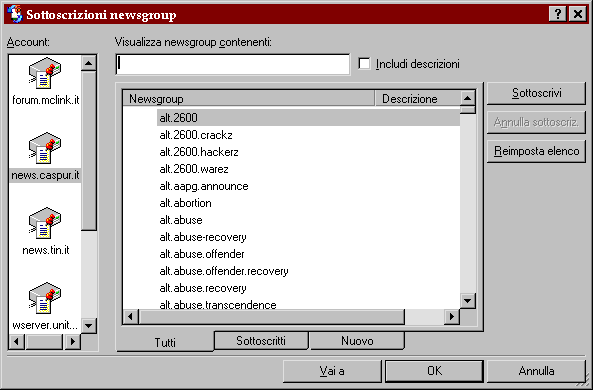Select the forum.mclink.it account icon
The image size is (593, 390).
click(x=45, y=73)
